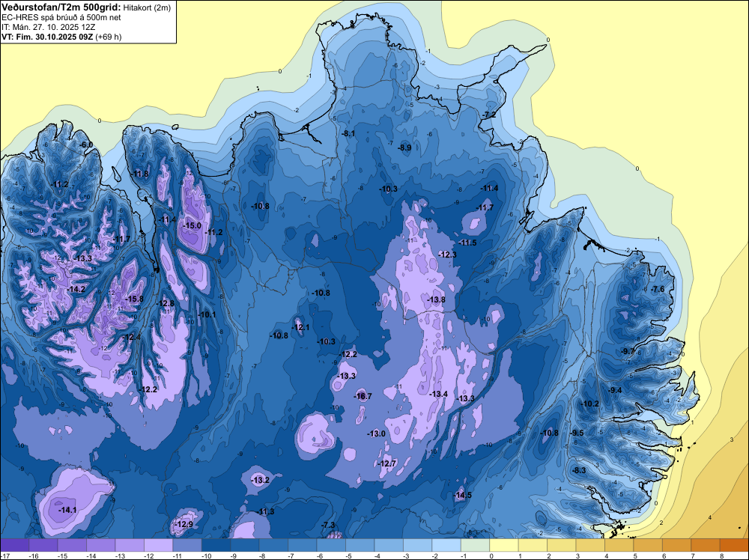Click the legend swatch between -2 and -1

[446, 545]
